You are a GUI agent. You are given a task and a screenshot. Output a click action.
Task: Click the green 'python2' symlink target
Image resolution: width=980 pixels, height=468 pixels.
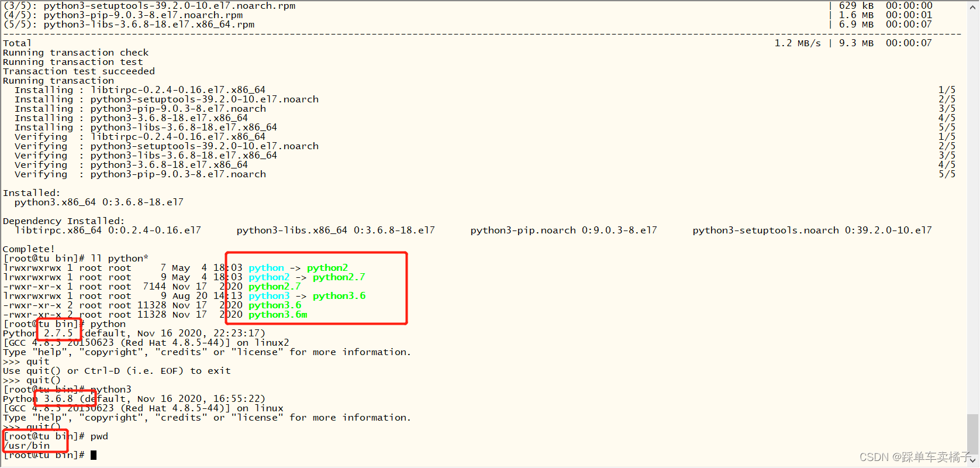[327, 268]
